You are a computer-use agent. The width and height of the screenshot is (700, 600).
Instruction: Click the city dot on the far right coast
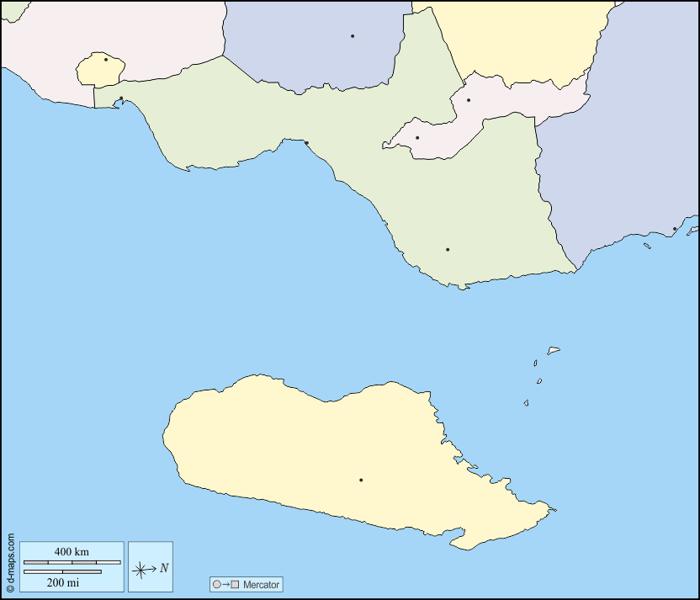point(675,229)
